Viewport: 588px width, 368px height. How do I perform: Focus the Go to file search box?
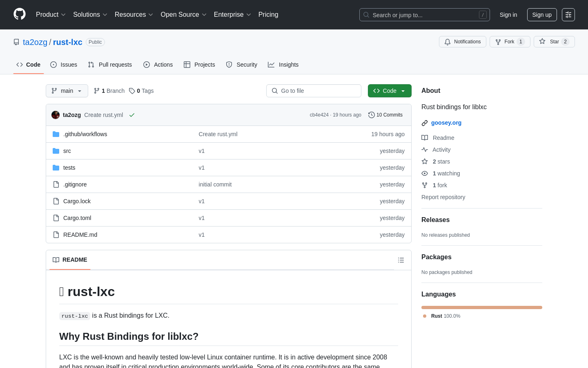(314, 91)
